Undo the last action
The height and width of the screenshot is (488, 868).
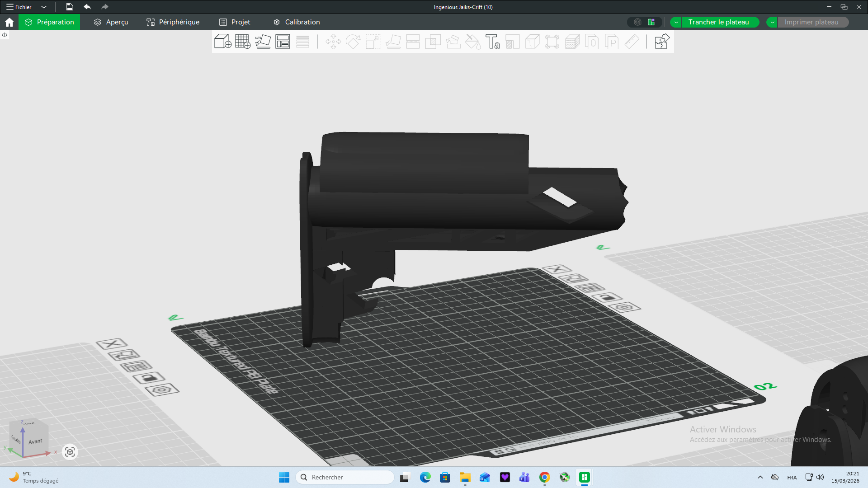tap(87, 7)
